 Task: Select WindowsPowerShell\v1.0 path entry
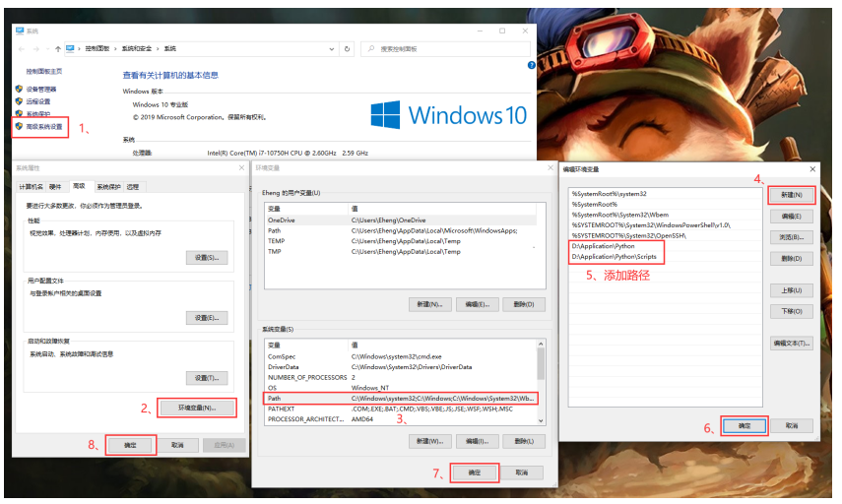tap(665, 225)
